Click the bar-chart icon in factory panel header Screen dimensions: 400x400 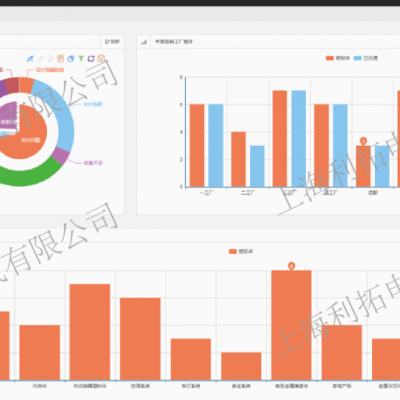click(144, 42)
